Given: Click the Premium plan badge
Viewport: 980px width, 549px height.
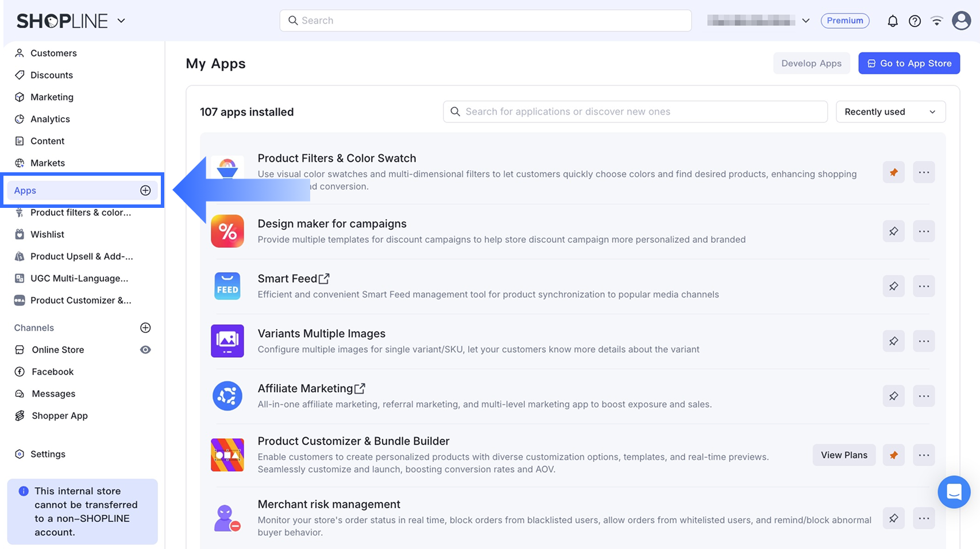Looking at the screenshot, I should [x=845, y=21].
